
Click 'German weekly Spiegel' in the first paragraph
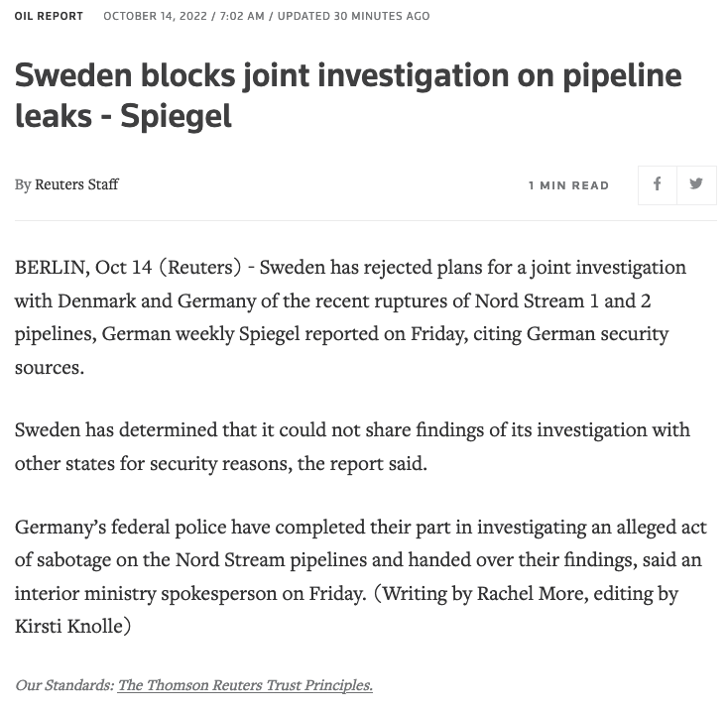(200, 334)
